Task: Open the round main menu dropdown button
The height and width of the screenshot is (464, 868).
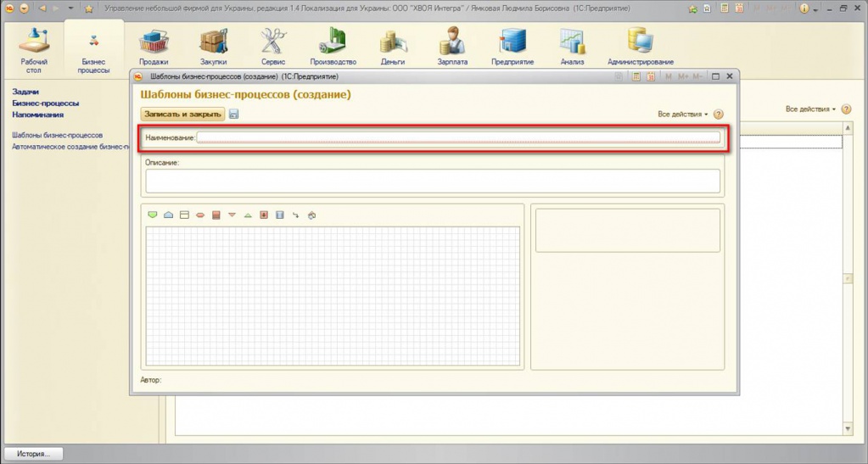Action: pos(24,8)
